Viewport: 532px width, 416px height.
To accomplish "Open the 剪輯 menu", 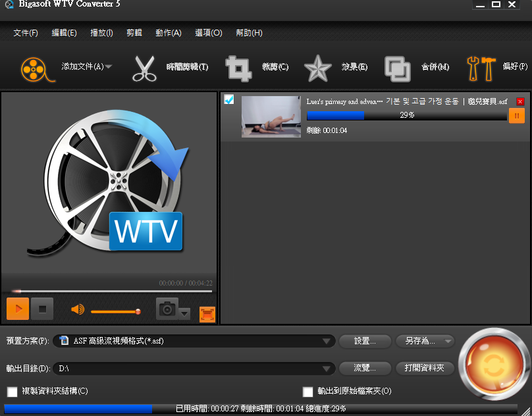I will [134, 33].
